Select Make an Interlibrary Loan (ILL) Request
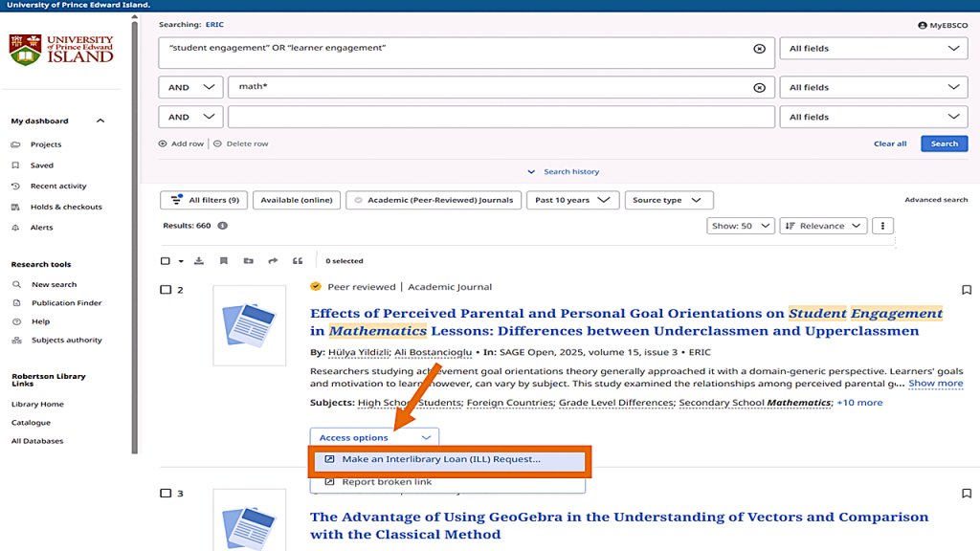This screenshot has height=551, width=980. 441,459
